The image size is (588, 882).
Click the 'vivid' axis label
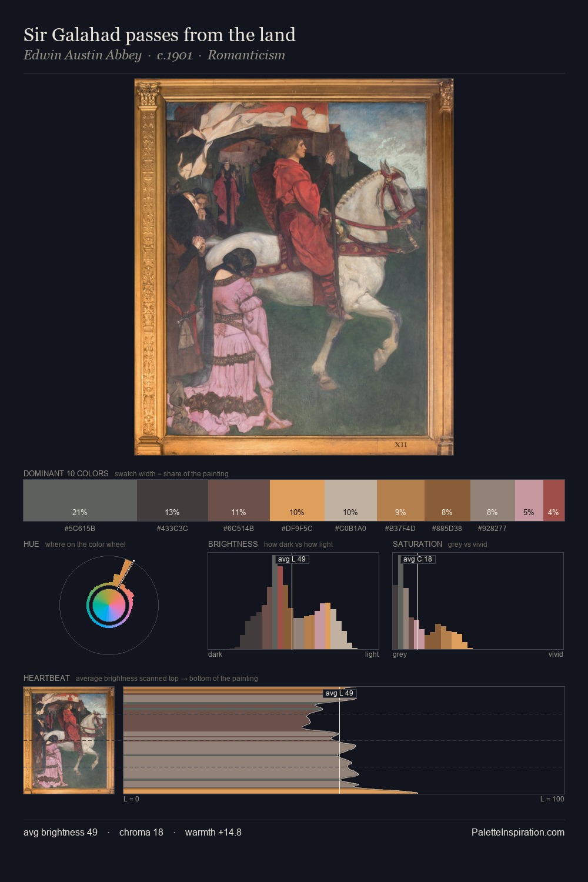point(556,654)
